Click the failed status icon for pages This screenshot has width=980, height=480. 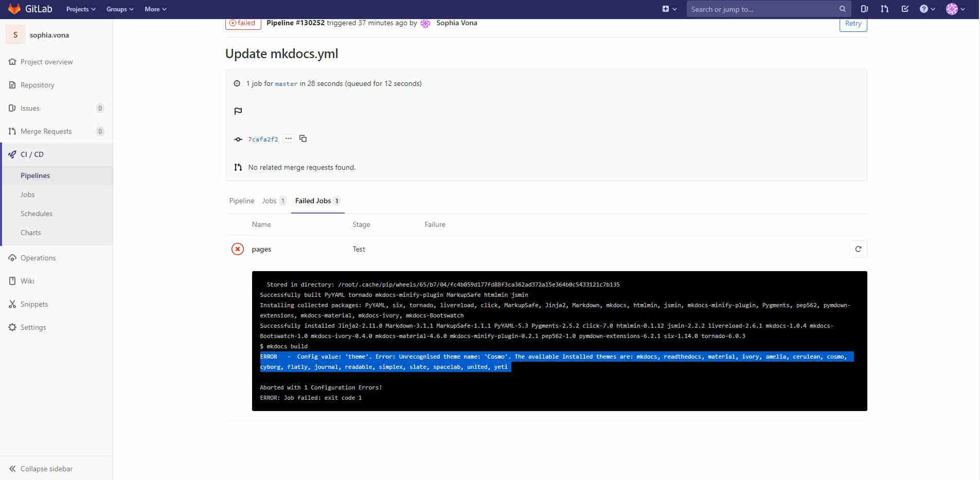click(238, 249)
